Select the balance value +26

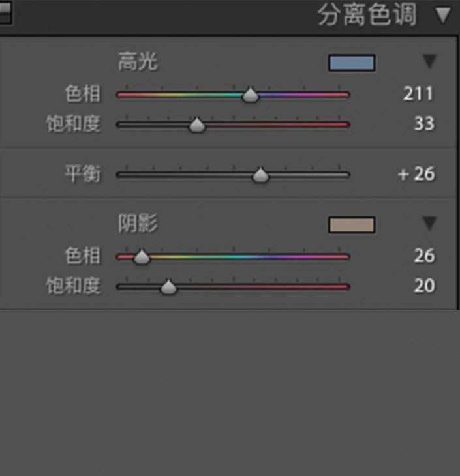(416, 174)
